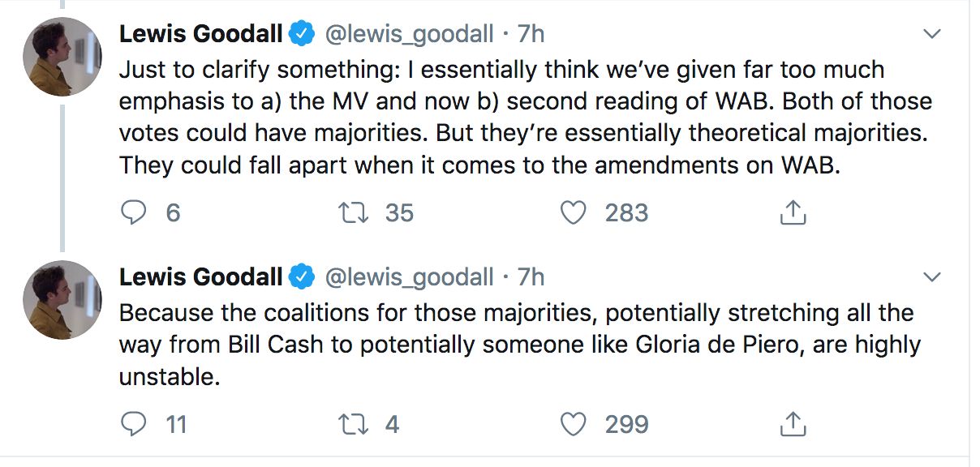Share the first tweet about WAB amendments
The height and width of the screenshot is (467, 980).
click(792, 212)
